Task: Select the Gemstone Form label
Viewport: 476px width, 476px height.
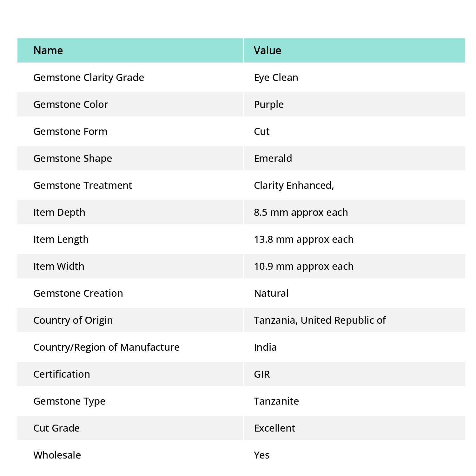Action: click(70, 131)
